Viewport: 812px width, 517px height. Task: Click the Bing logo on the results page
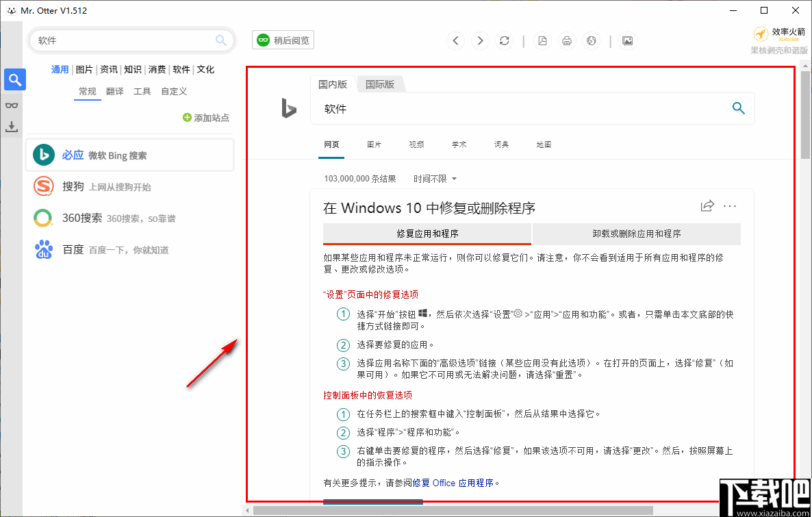tap(289, 108)
